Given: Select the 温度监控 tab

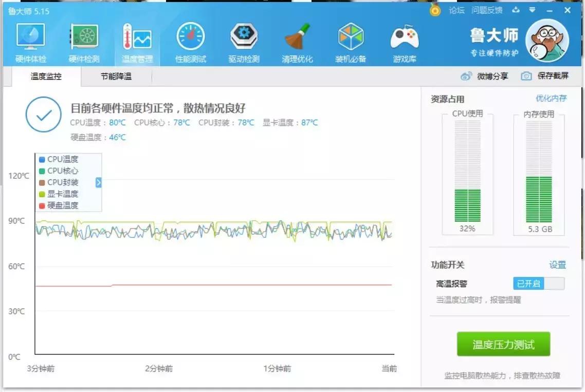Looking at the screenshot, I should 45,76.
